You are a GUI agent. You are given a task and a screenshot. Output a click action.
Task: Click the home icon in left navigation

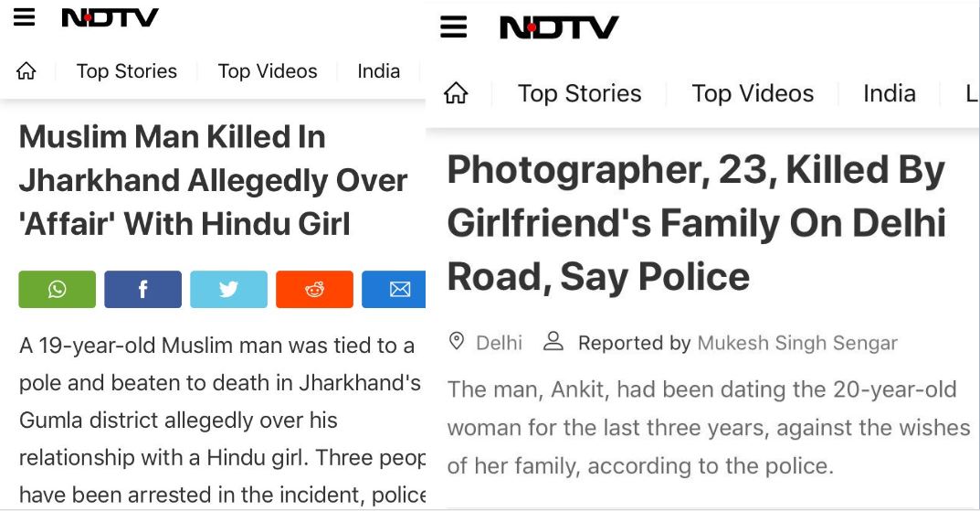[x=26, y=71]
